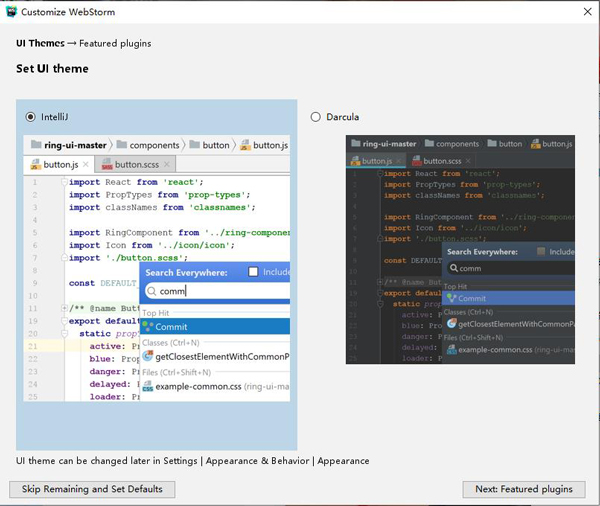Close the button.scss tab in Darcula preview

(468, 161)
